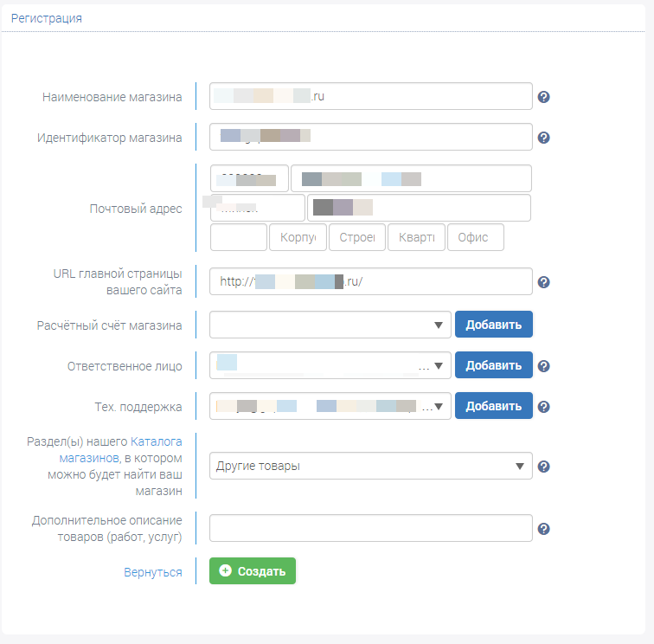The image size is (654, 644).
Task: Click Добавить next to Ответственное лицо
Action: click(x=494, y=365)
